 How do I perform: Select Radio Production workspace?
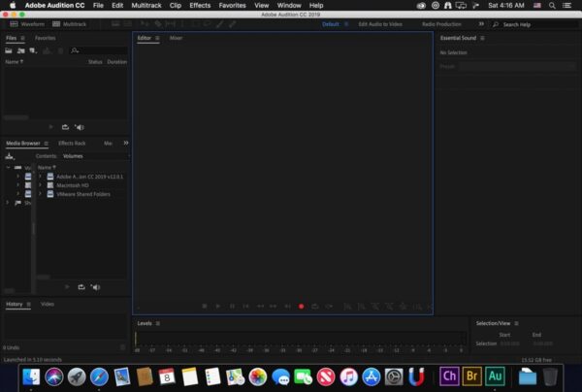click(441, 24)
